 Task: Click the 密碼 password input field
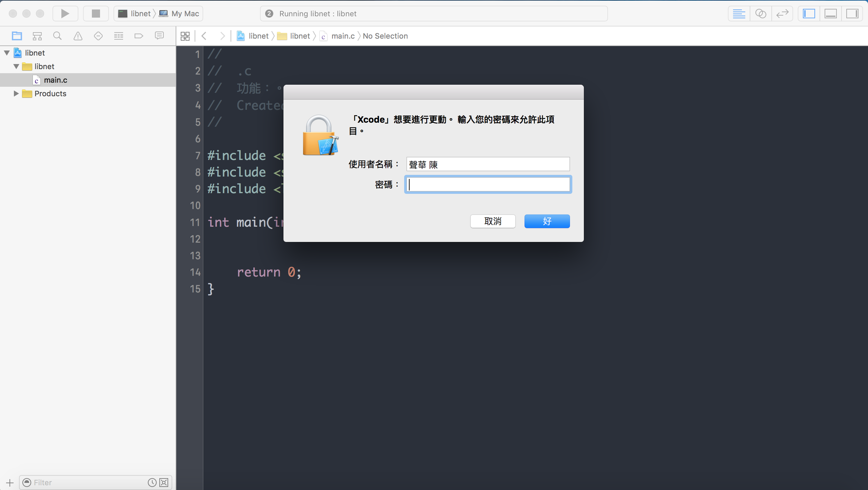point(488,185)
